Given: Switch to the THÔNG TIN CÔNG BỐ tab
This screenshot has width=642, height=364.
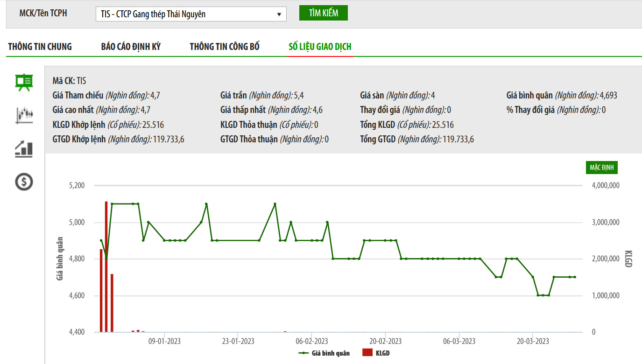Looking at the screenshot, I should click(225, 47).
